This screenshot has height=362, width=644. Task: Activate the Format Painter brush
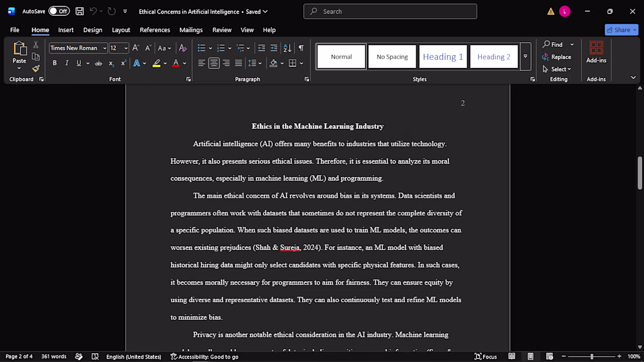pyautogui.click(x=36, y=68)
